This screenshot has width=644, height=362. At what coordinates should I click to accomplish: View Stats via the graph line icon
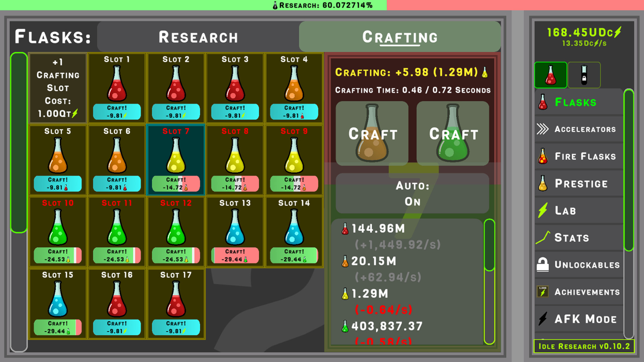543,238
